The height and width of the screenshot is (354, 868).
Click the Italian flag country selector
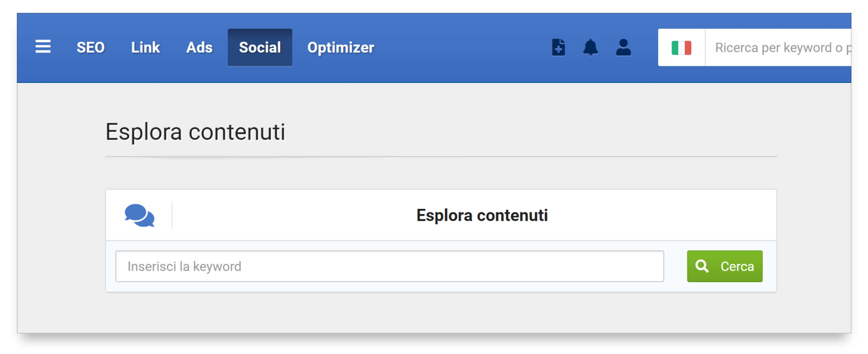(x=681, y=48)
